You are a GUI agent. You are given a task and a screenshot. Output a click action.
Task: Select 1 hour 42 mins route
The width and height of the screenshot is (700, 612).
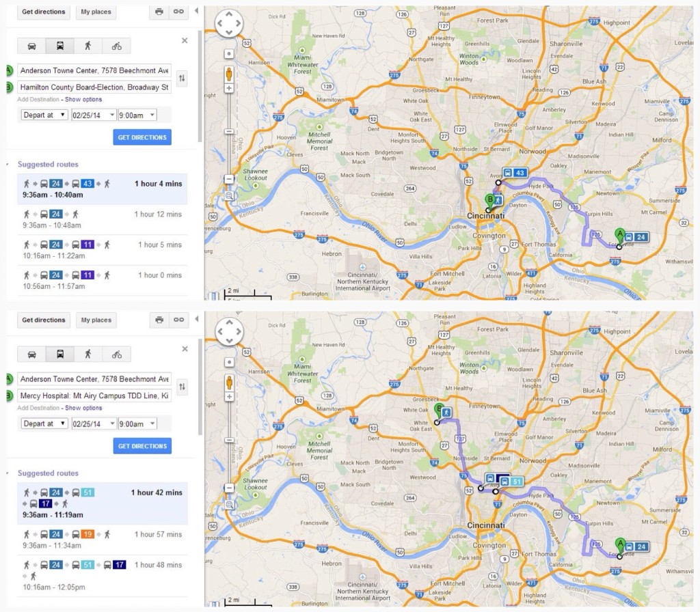(103, 503)
